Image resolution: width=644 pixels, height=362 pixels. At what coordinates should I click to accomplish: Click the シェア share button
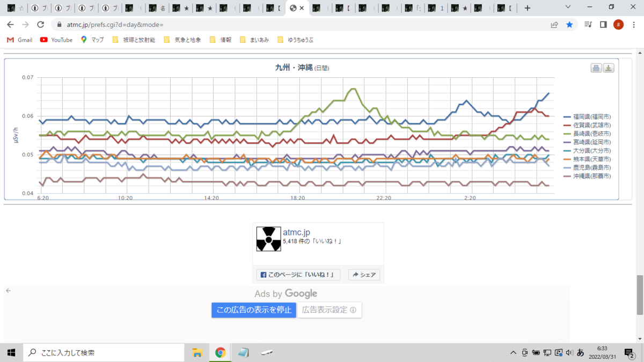(364, 275)
